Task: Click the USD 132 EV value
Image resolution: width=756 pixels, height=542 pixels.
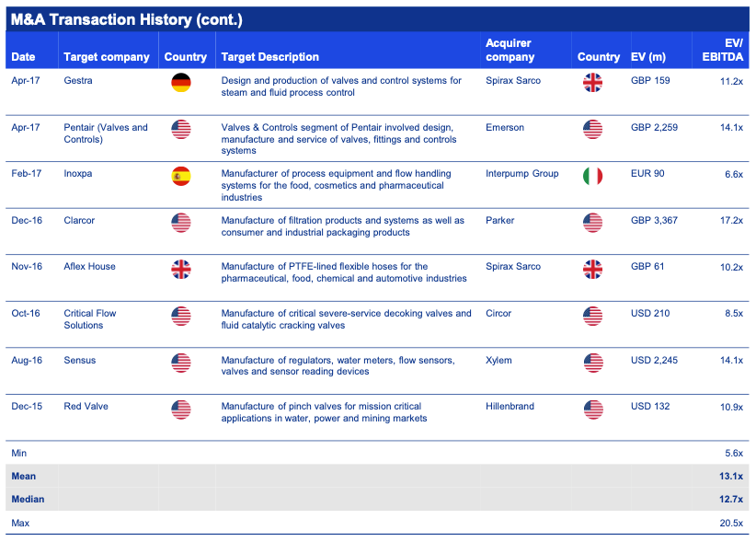Action: click(x=650, y=407)
